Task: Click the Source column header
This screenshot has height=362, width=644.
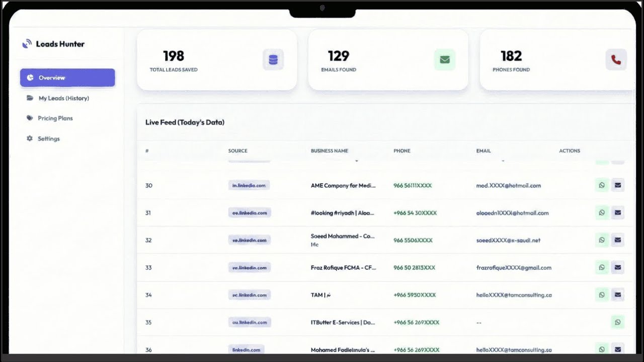Action: (238, 151)
